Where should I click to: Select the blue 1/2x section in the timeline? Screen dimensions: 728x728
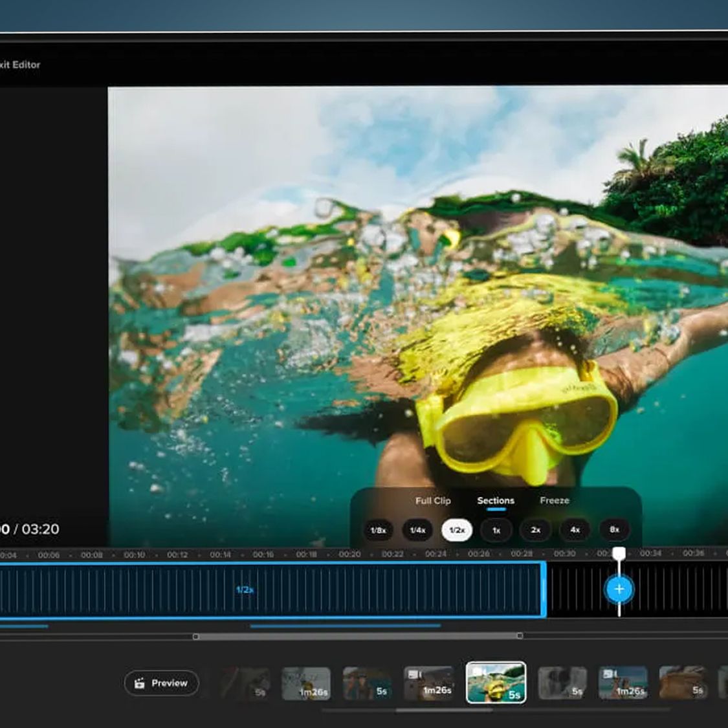tap(245, 590)
